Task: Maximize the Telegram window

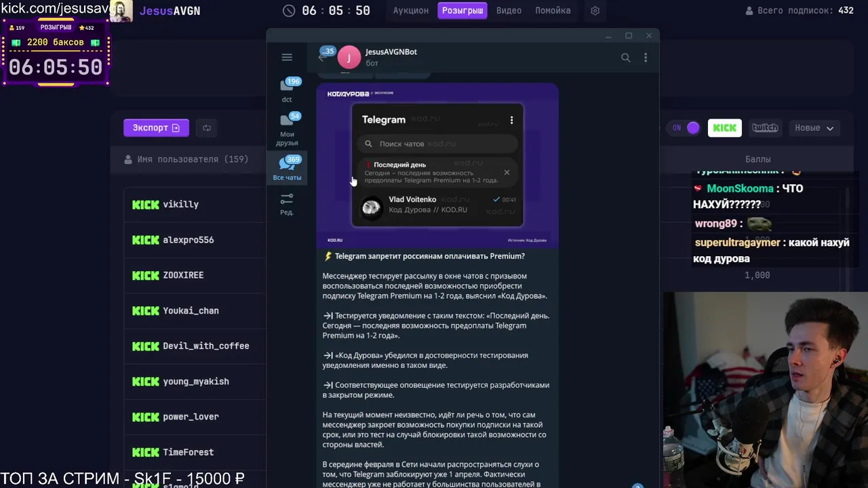Action: point(629,36)
